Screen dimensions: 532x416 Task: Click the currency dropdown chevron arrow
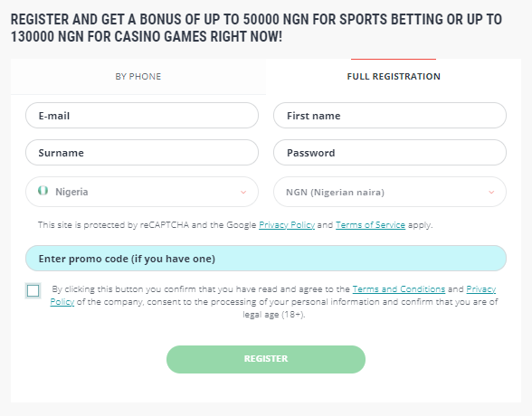click(x=491, y=193)
